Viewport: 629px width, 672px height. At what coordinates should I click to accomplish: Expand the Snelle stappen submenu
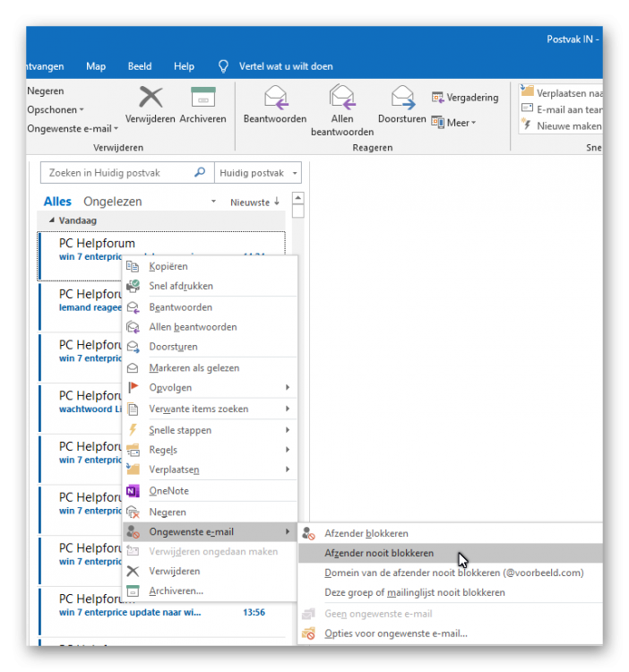click(288, 430)
